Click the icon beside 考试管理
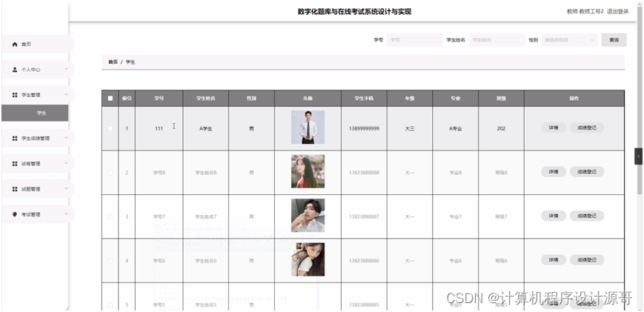 15,214
